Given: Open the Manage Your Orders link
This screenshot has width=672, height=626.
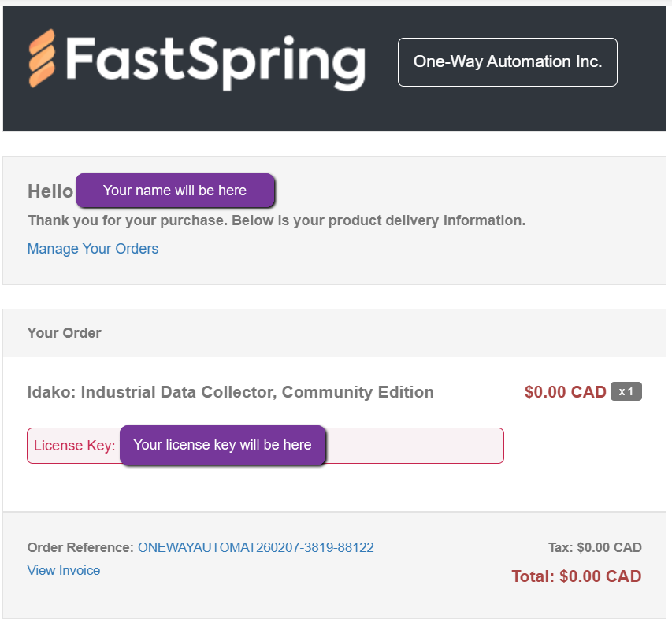Looking at the screenshot, I should click(x=93, y=249).
